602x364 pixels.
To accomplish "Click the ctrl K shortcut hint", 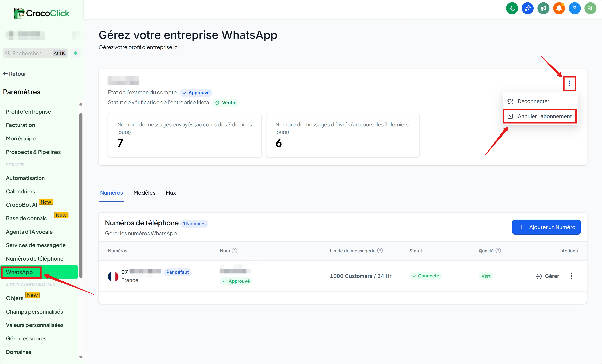I will (59, 53).
